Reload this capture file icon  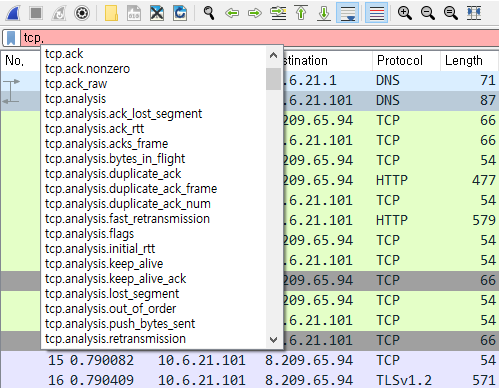coord(180,13)
